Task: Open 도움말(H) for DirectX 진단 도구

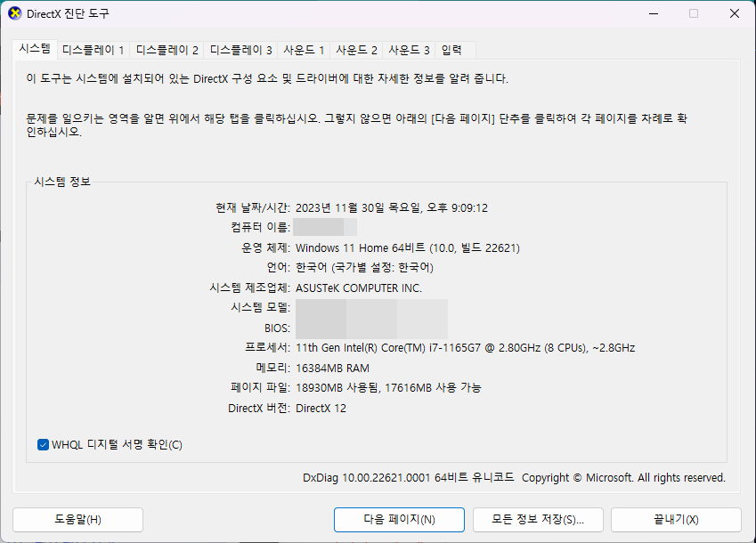Action: (77, 520)
